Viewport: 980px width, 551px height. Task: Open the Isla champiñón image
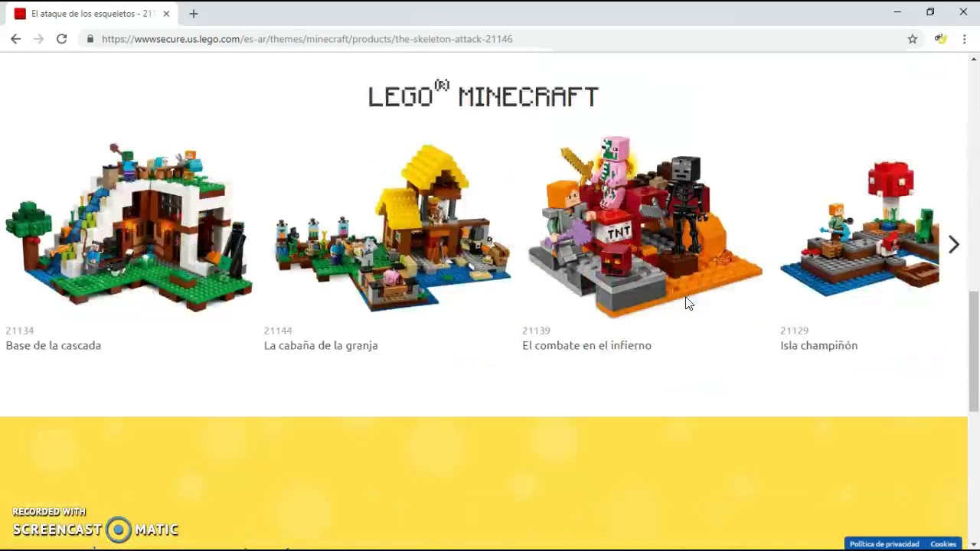[x=860, y=227]
